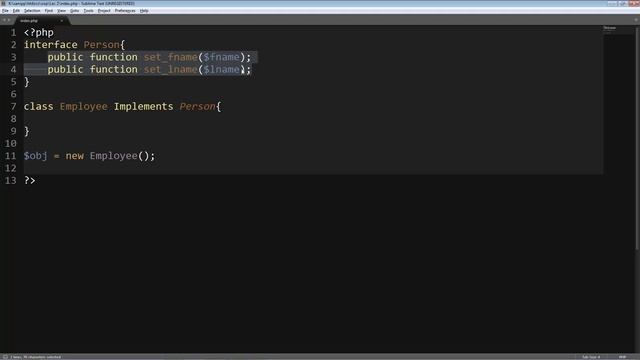Click the '<?php' opening tag
The image size is (640, 360).
click(39, 32)
